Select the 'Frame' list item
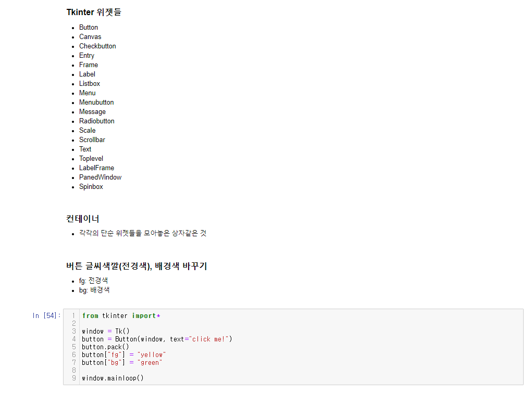Screen dimensions: 532x394 89,65
